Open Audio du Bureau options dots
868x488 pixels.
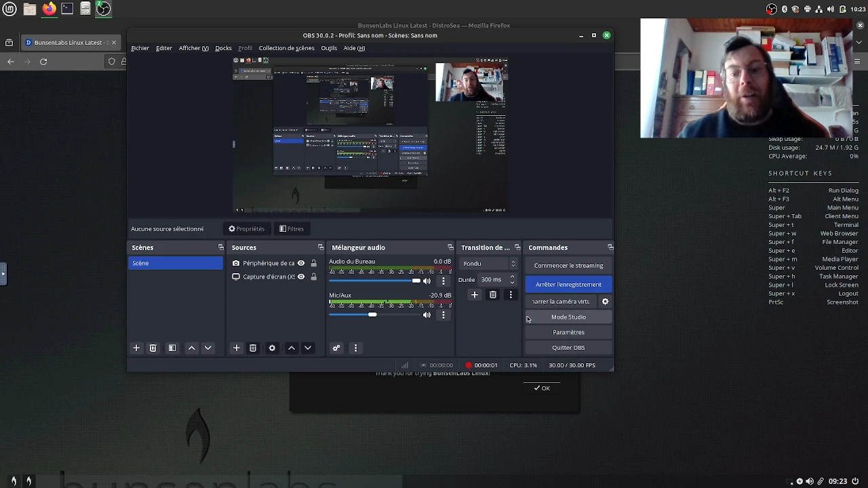click(443, 281)
